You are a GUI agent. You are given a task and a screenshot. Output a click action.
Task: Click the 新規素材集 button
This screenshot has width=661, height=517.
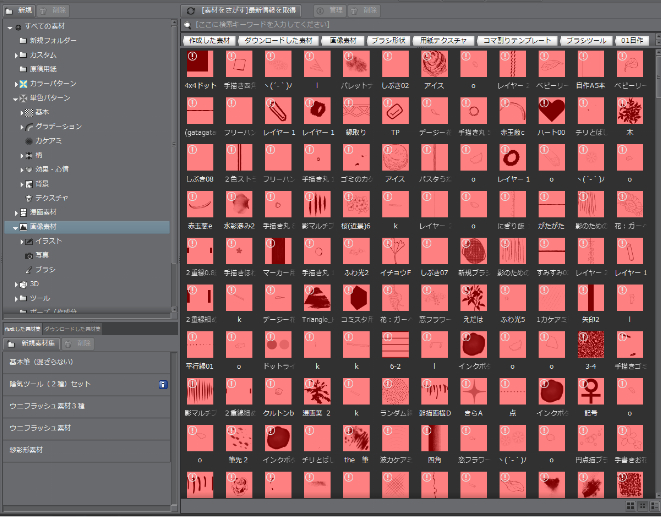32,343
